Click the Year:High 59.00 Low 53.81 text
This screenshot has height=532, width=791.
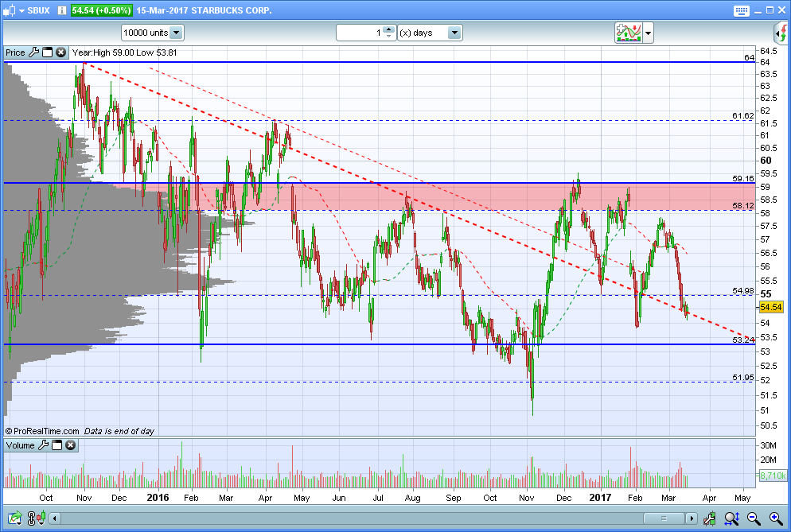click(x=125, y=52)
